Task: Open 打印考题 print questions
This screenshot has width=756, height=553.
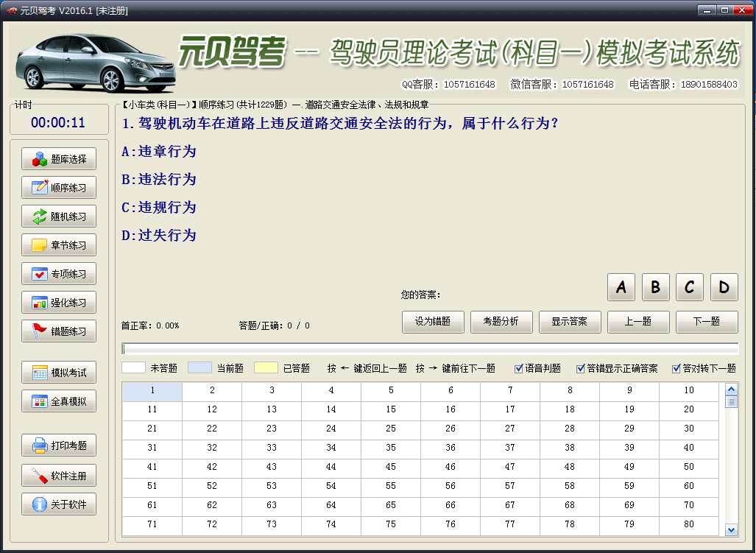Action: [x=59, y=445]
